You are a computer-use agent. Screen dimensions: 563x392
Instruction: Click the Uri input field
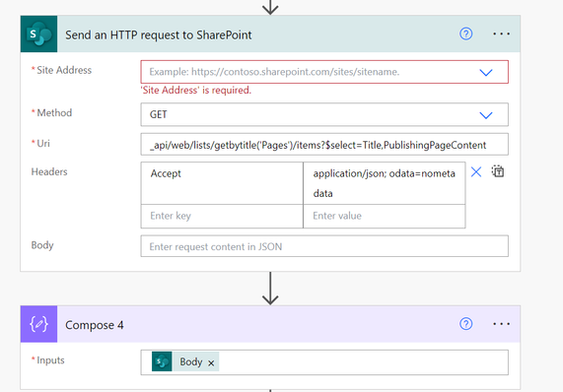coord(324,145)
